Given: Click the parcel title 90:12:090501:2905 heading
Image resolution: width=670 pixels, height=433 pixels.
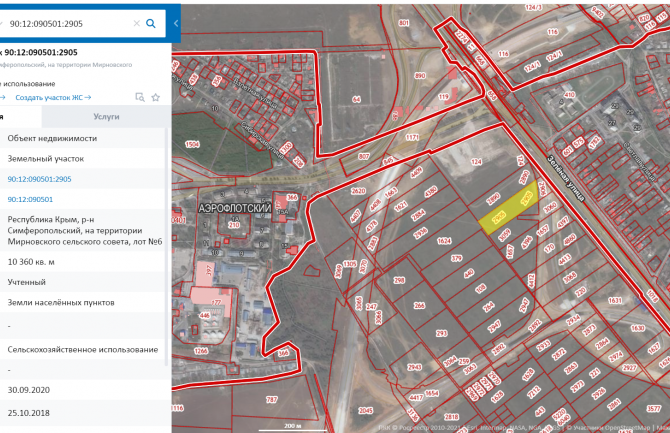Looking at the screenshot, I should (x=41, y=52).
